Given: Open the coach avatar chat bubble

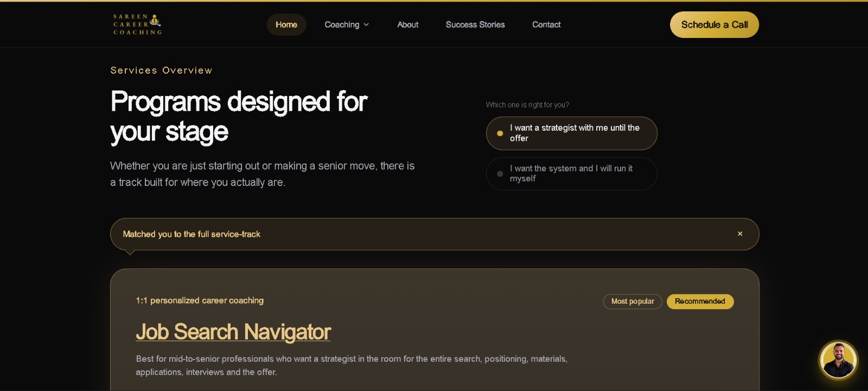Looking at the screenshot, I should click(838, 360).
